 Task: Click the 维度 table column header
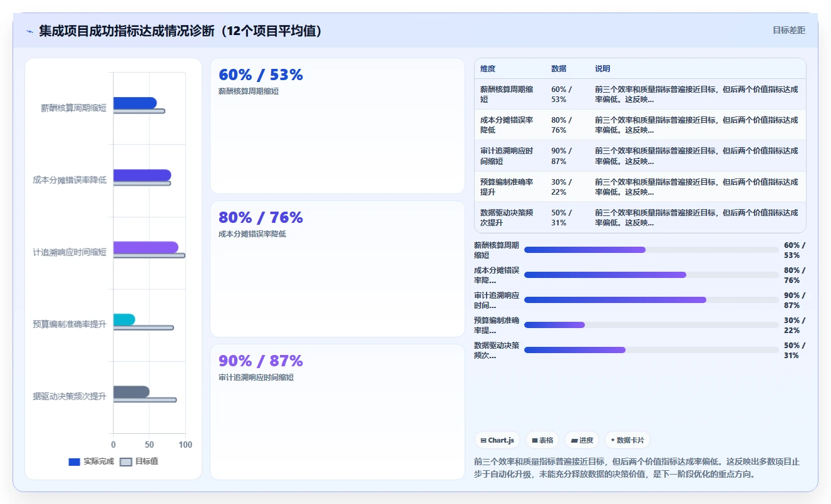488,69
